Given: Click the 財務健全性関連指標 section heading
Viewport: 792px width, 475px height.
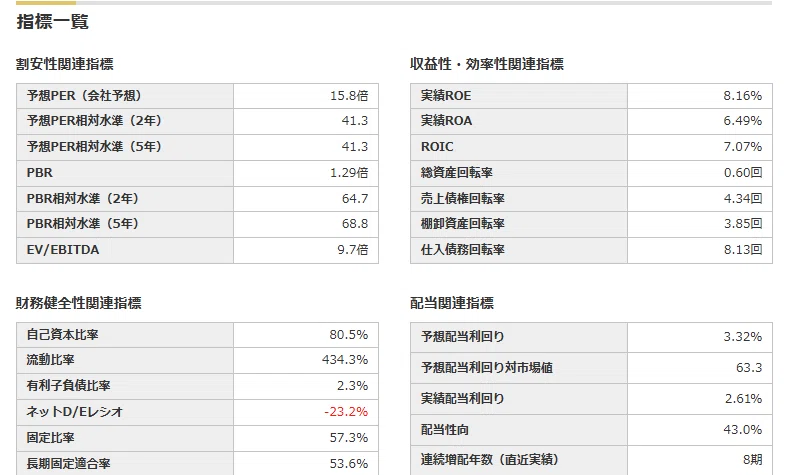Looking at the screenshot, I should click(x=78, y=303).
